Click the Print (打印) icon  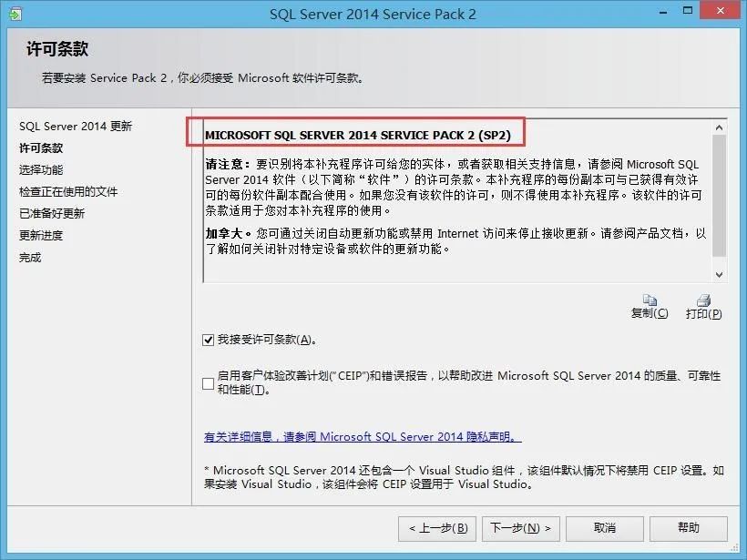click(x=702, y=300)
